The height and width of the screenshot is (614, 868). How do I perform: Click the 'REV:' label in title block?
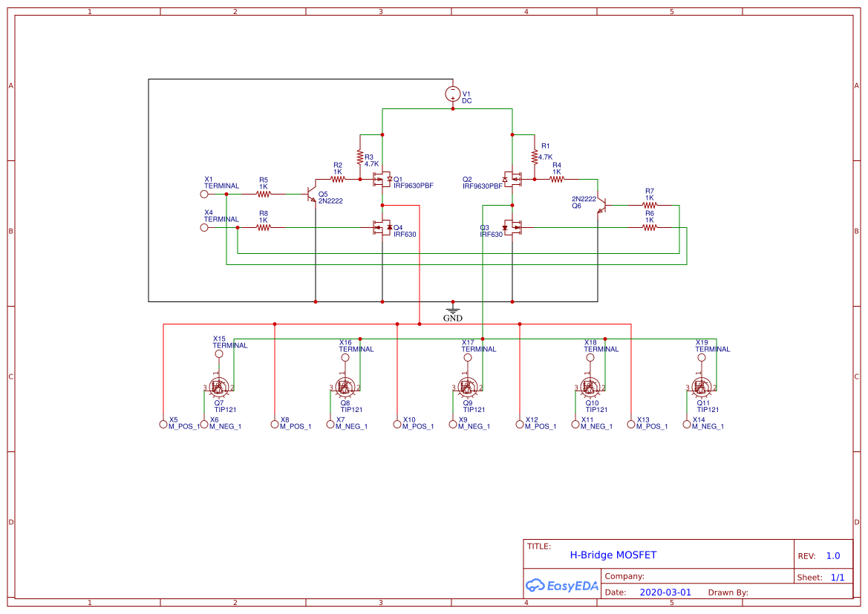click(806, 556)
